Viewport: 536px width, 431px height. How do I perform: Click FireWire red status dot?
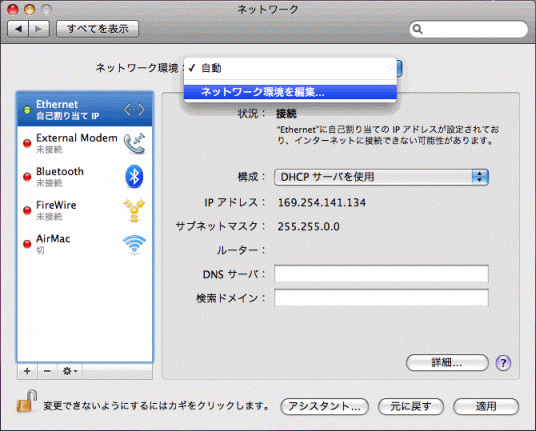(27, 211)
